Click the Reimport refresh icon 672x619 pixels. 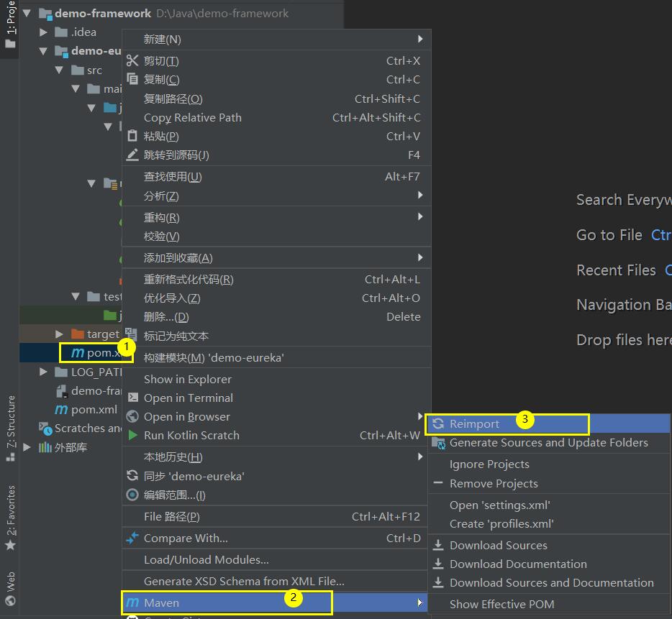pos(438,424)
